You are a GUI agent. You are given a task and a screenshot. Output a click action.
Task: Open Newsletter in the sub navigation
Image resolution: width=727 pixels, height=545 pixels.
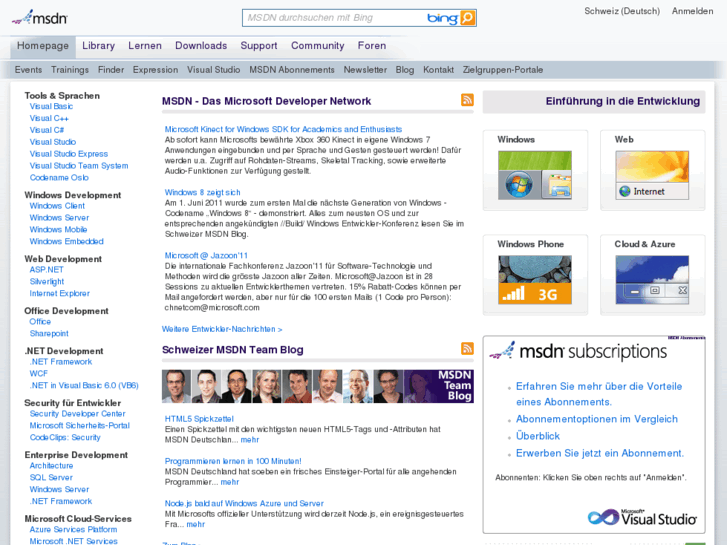(365, 70)
